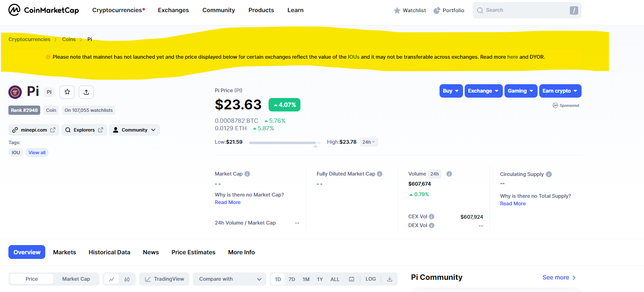Click the warning info icon in the notice
The height and width of the screenshot is (292, 644).
pos(48,57)
